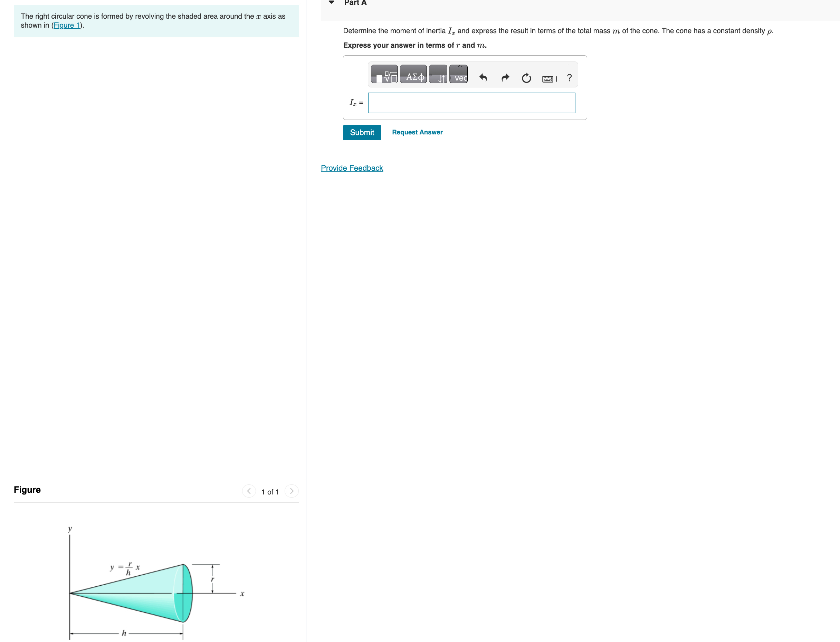Open equation editor help question mark
Image resolution: width=840 pixels, height=642 pixels.
[x=569, y=78]
